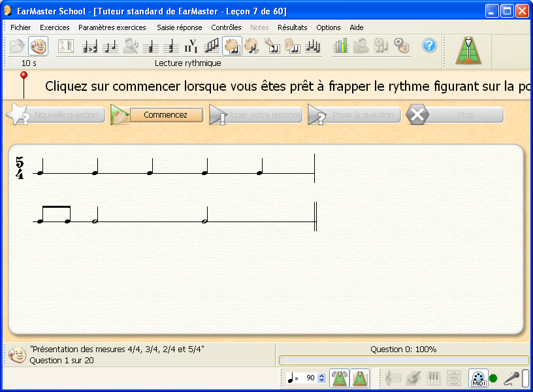The width and height of the screenshot is (533, 392).
Task: Click the lesson title "Présentation des mesures 4/4, 3/4, 2/4 et 5/4"
Action: click(x=117, y=349)
